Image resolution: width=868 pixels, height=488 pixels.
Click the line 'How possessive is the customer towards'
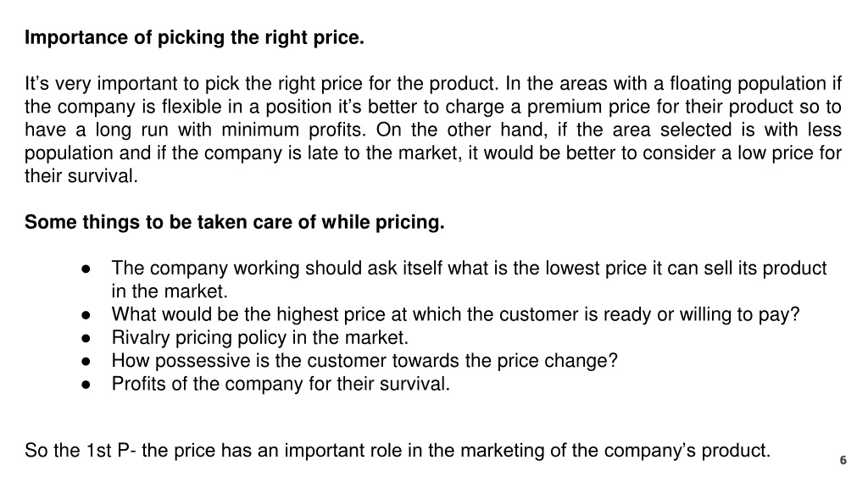[364, 361]
